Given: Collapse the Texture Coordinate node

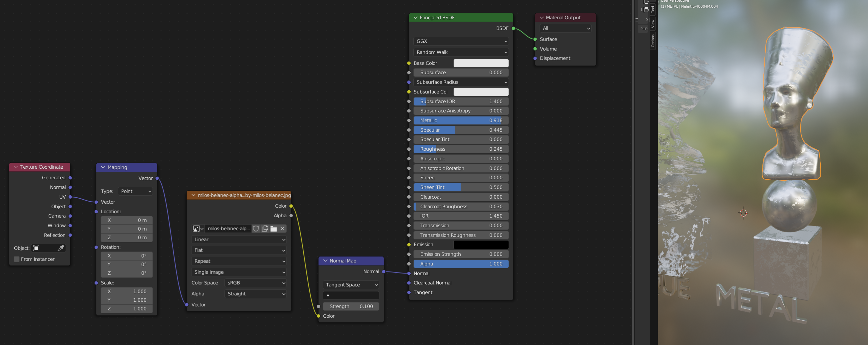Looking at the screenshot, I should pyautogui.click(x=16, y=167).
